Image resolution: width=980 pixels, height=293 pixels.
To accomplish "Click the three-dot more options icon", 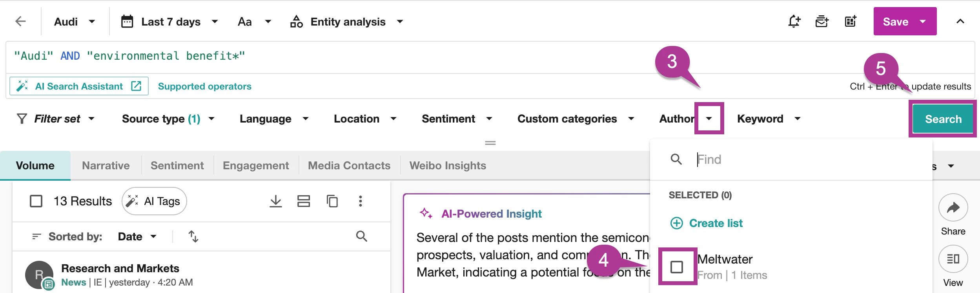I will 360,201.
